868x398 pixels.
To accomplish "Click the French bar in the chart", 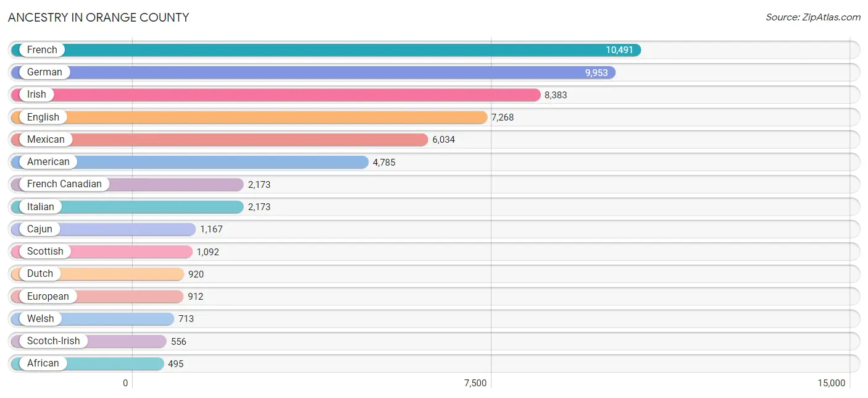I will click(326, 50).
